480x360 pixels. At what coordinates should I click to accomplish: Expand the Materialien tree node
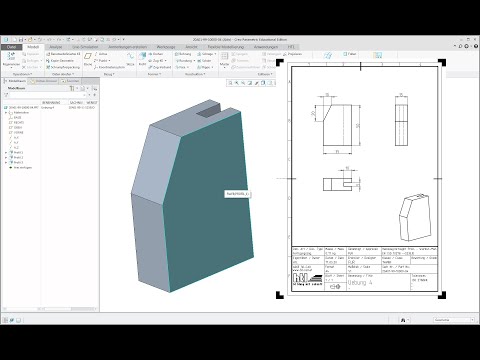tap(6, 113)
